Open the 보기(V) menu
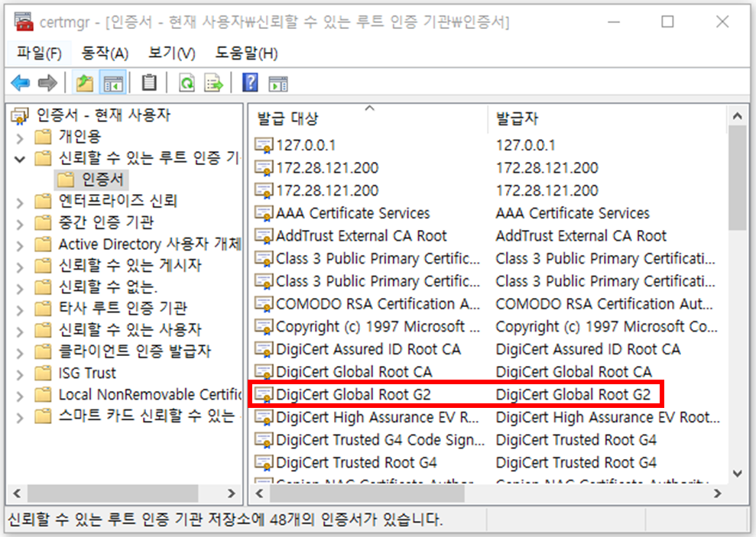 pos(171,53)
